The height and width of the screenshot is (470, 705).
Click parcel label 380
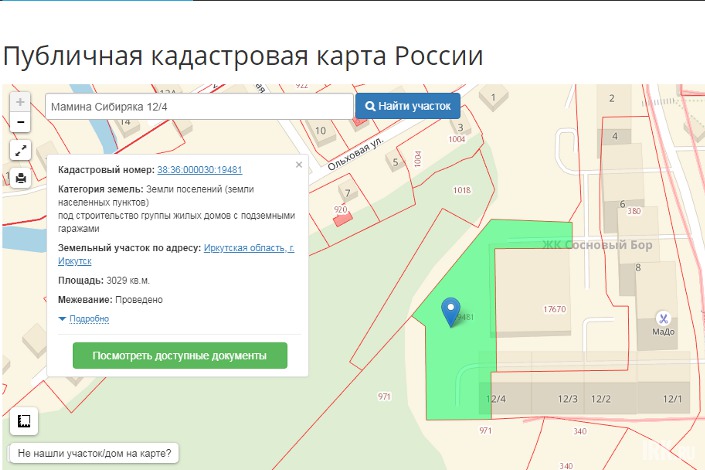tap(634, 211)
